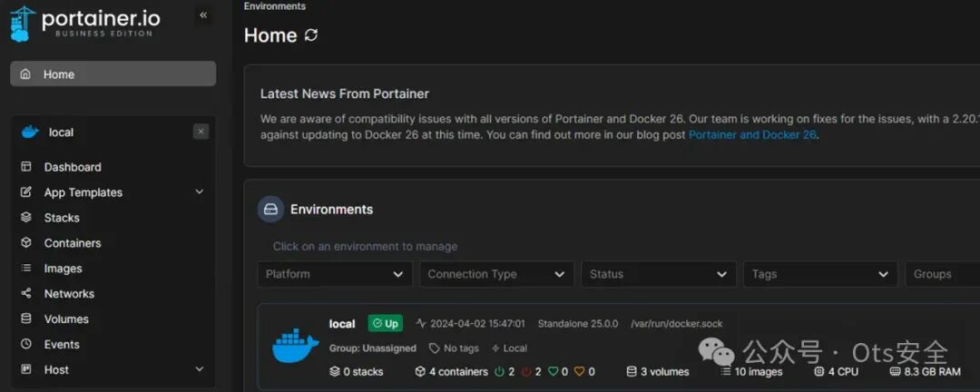Click the Portainer.io logo

click(x=85, y=23)
